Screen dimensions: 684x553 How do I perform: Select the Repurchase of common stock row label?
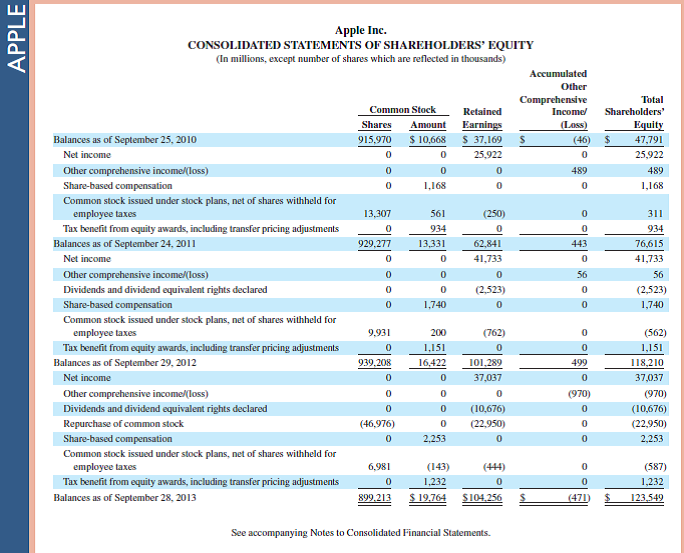[x=123, y=423]
